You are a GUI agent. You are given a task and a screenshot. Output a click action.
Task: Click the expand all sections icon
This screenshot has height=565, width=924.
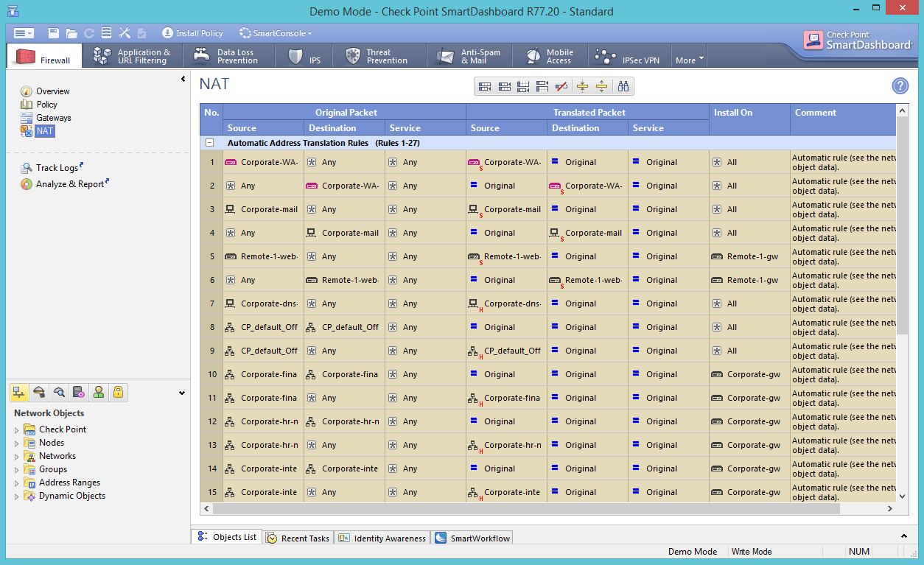pyautogui.click(x=601, y=87)
